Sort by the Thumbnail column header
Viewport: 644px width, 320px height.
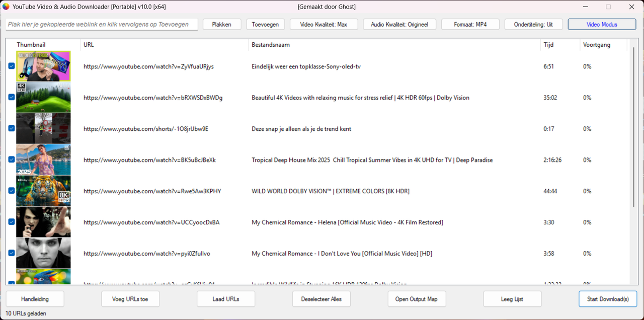[43, 45]
